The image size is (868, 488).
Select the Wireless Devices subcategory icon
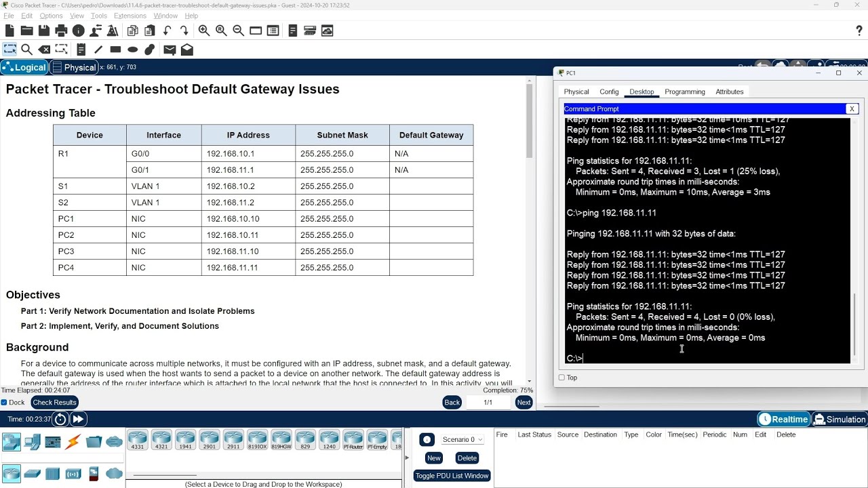(x=73, y=473)
